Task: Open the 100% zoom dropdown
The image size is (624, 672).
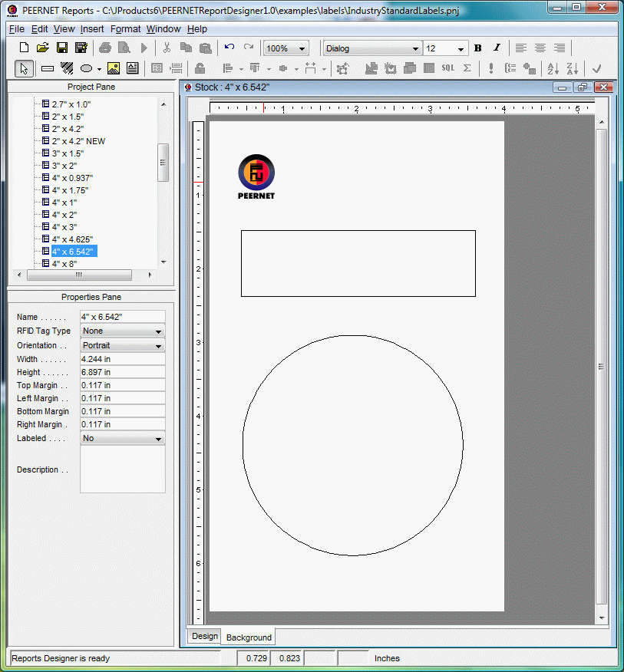Action: pyautogui.click(x=286, y=48)
